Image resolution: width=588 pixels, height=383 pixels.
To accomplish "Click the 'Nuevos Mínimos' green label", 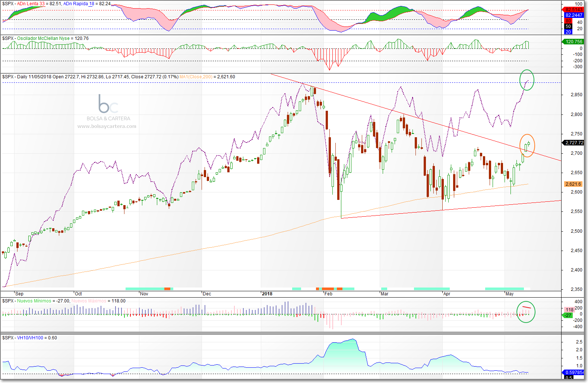I will point(34,301).
